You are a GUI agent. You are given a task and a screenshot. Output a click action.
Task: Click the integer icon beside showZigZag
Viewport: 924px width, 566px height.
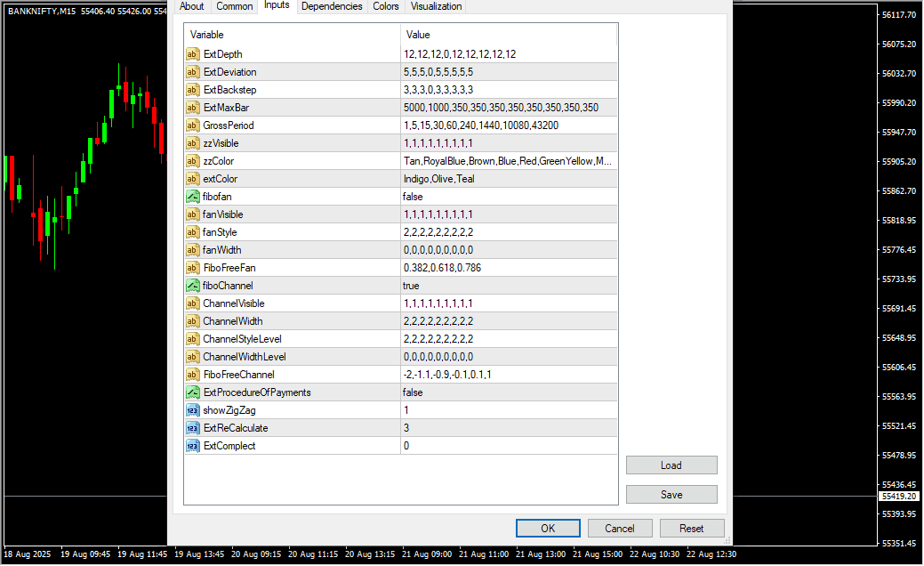(x=192, y=410)
